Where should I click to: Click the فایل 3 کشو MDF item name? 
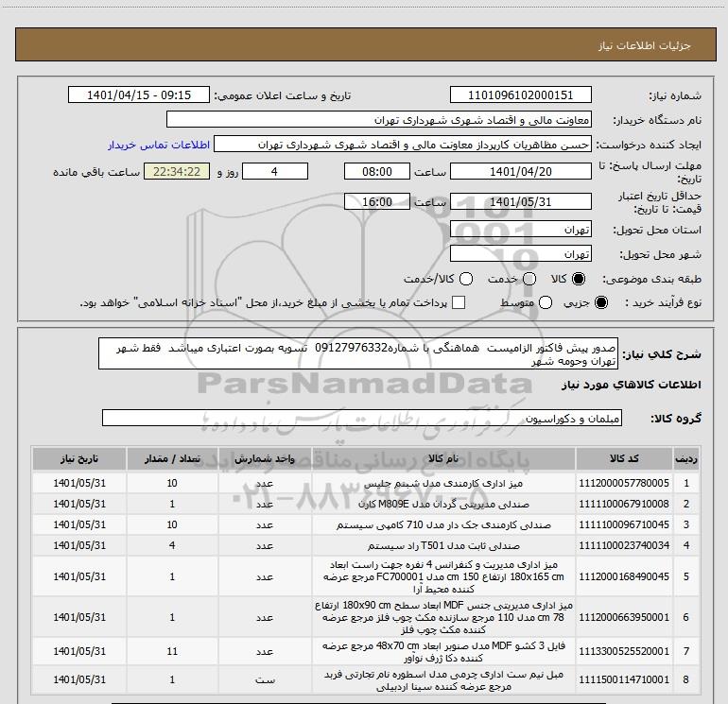(443, 651)
